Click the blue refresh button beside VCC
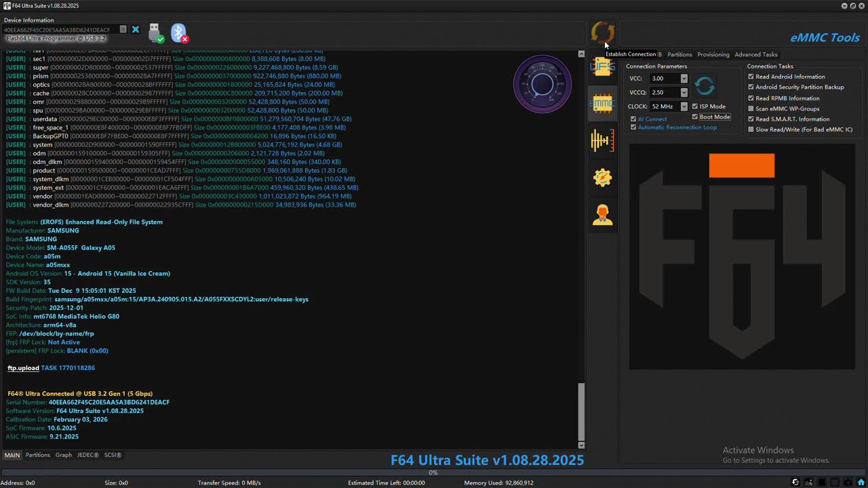This screenshot has height=488, width=868. pyautogui.click(x=705, y=86)
